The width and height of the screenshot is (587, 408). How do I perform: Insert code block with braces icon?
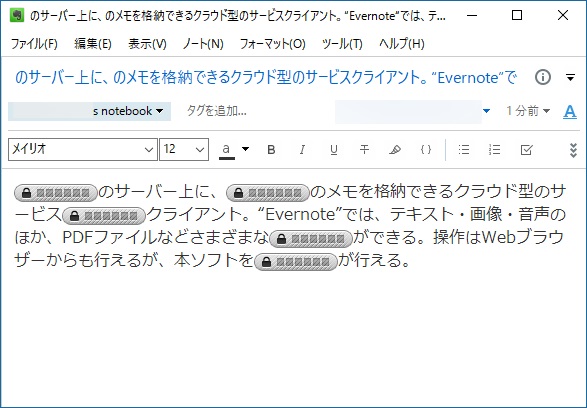(x=426, y=150)
